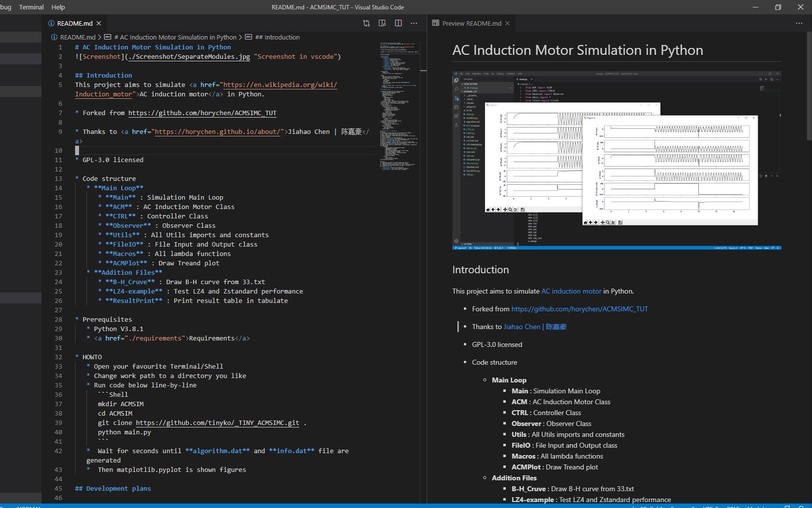Split the README.md editor to the right
This screenshot has width=812, height=508.
click(x=398, y=23)
